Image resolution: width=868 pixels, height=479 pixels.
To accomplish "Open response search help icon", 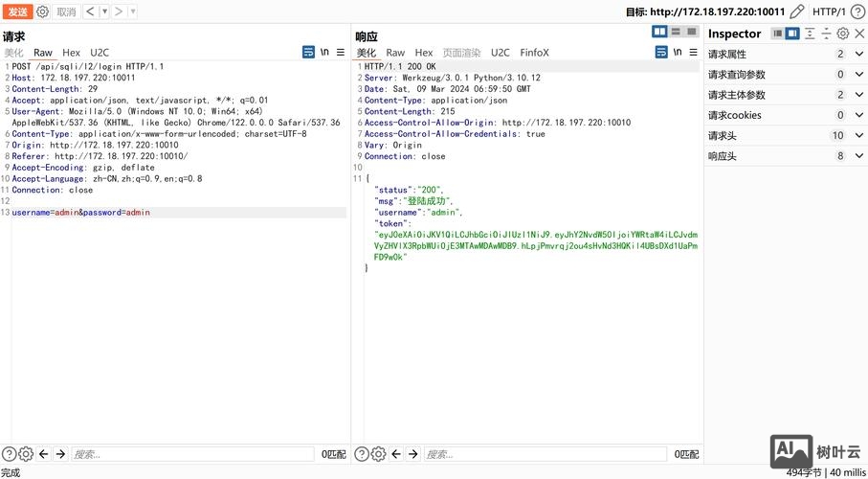I will tap(362, 454).
